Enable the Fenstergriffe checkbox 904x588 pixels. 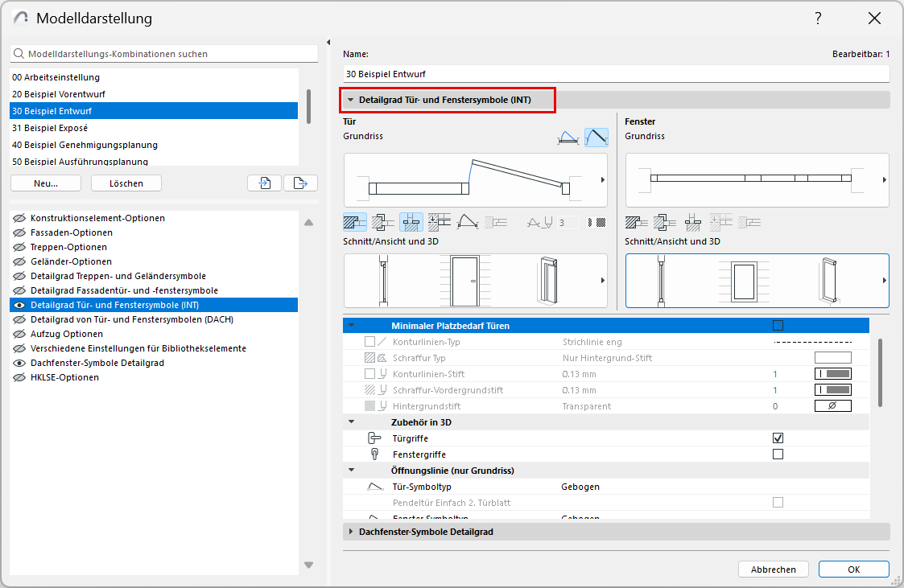[x=778, y=454]
